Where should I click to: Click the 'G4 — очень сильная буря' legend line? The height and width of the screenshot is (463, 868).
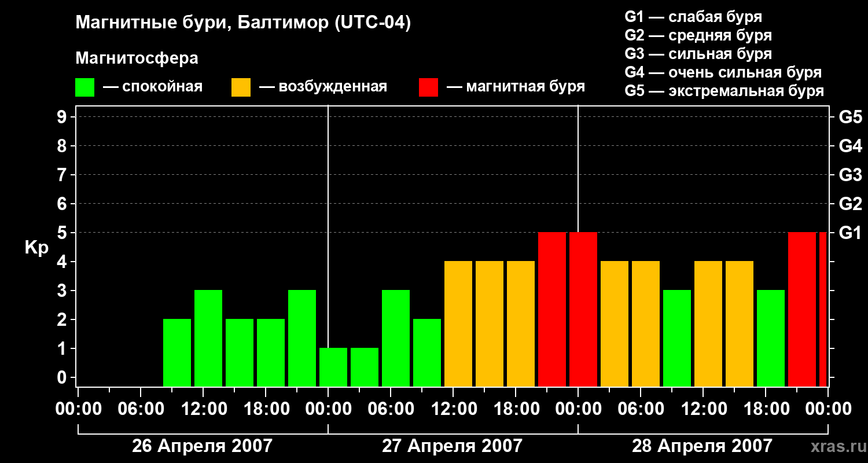pyautogui.click(x=723, y=72)
